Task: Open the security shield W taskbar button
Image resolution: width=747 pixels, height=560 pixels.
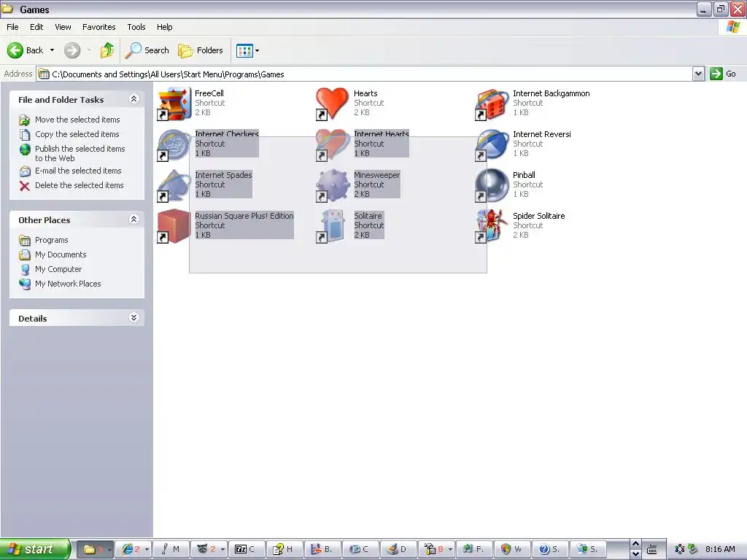Action: [511, 549]
